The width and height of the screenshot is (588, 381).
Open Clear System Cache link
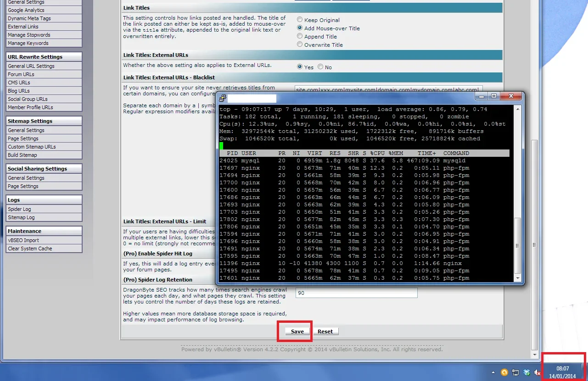(x=30, y=248)
